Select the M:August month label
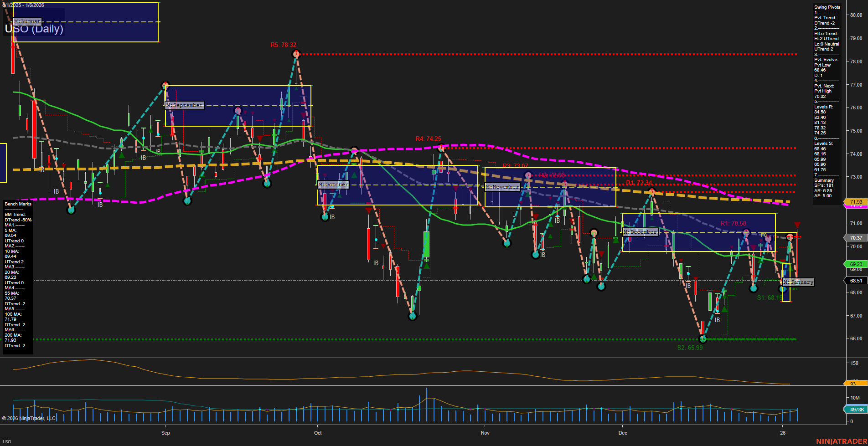868x446 pixels. click(x=28, y=21)
